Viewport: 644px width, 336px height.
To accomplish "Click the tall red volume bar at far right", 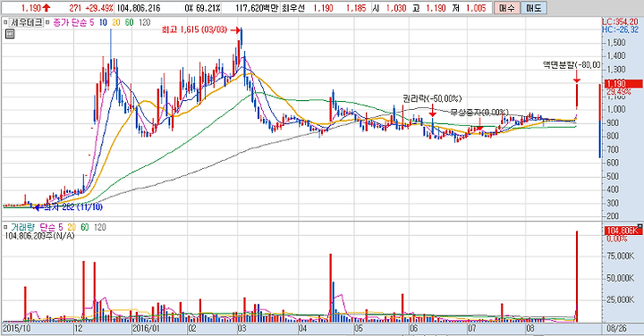I will click(x=577, y=276).
